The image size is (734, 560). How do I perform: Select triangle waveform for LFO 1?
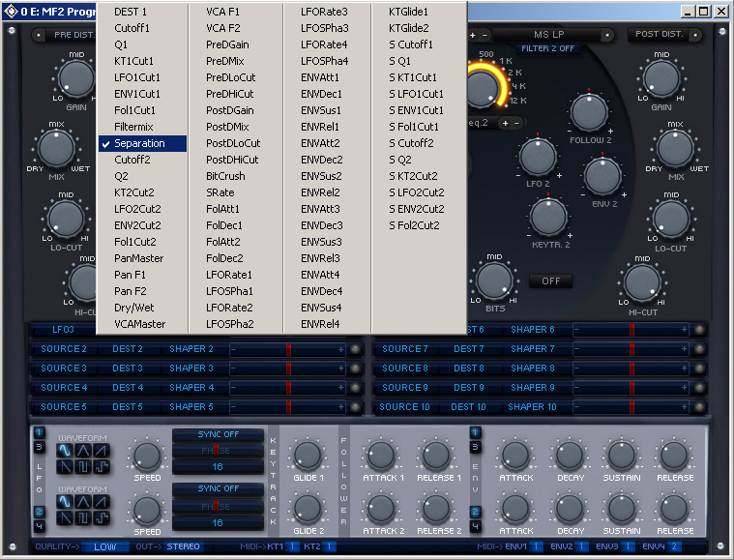point(83,451)
